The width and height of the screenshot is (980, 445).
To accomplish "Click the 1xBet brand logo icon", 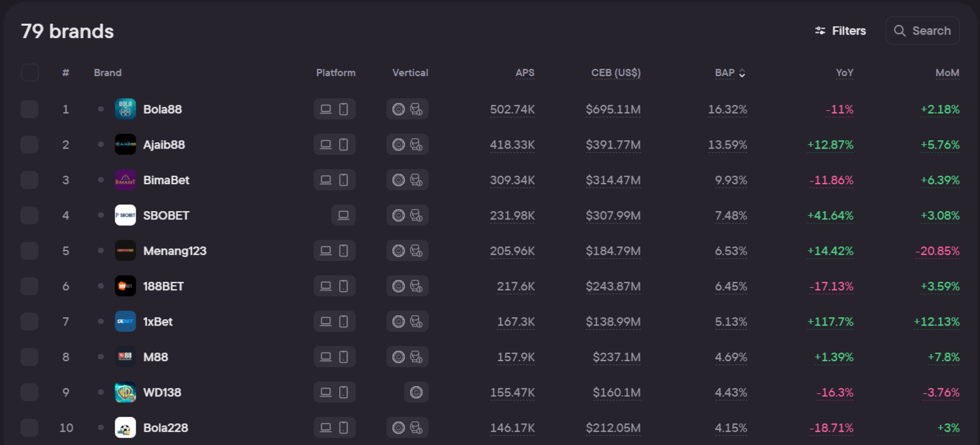I will [125, 321].
